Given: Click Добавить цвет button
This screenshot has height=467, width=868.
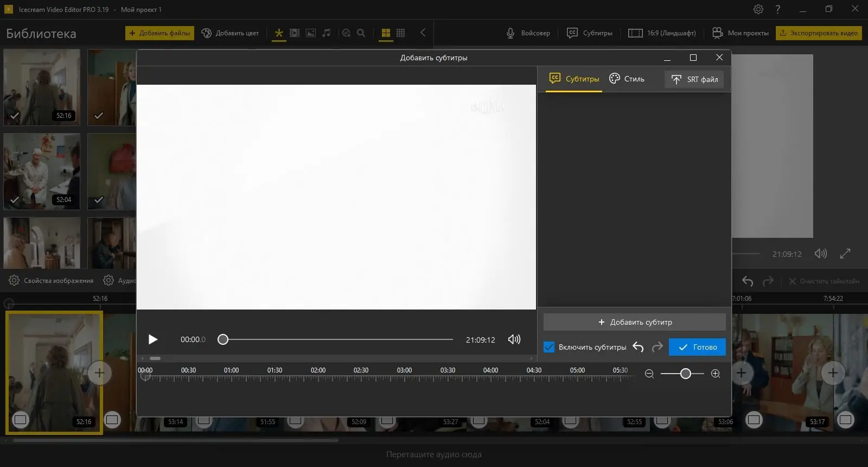Looking at the screenshot, I should (230, 33).
